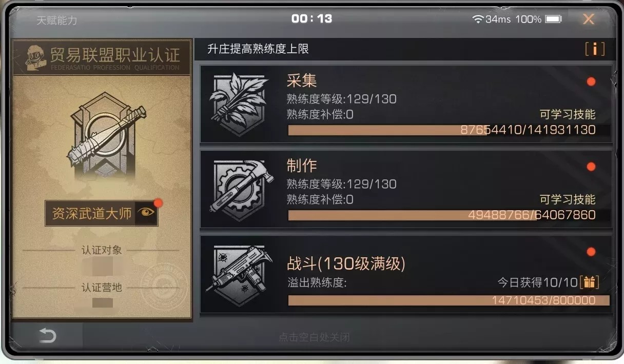Tap 点击空白处关闭 text to dismiss
Image resolution: width=624 pixels, height=364 pixels.
point(314,337)
